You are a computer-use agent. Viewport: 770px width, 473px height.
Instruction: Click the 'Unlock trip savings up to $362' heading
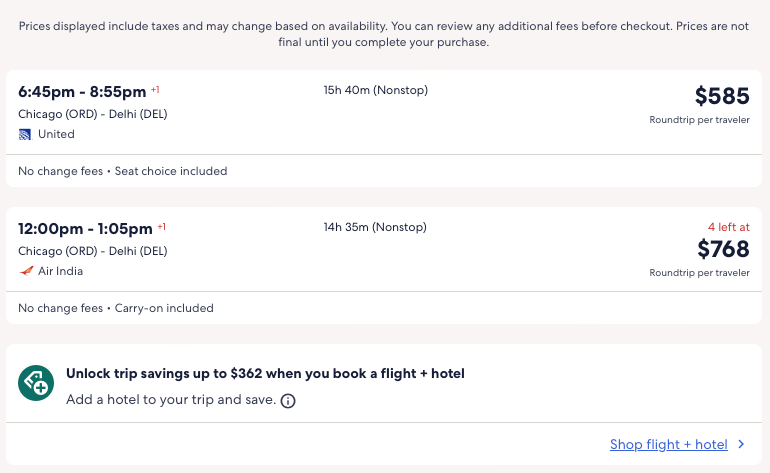point(265,374)
